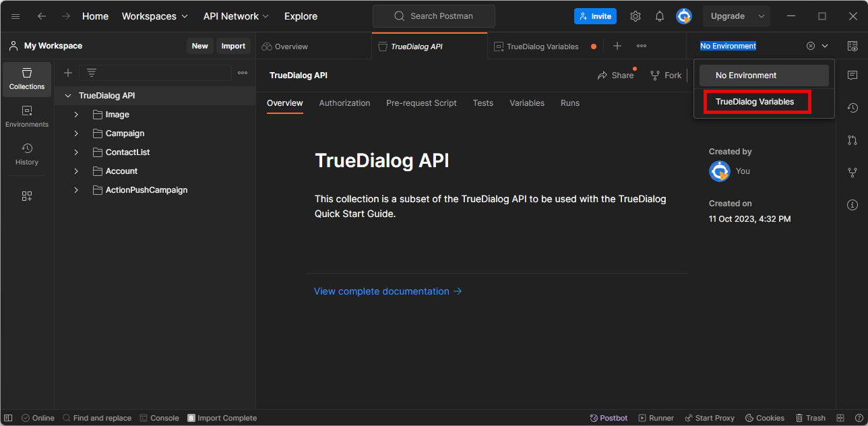Open the Collections sidebar panel

[x=27, y=79]
